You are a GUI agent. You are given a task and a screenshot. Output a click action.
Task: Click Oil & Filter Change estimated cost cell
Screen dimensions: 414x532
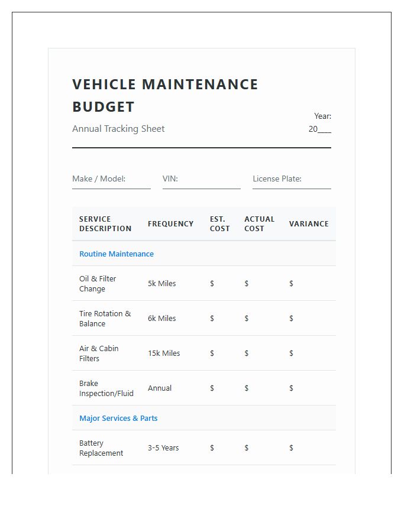coord(220,283)
